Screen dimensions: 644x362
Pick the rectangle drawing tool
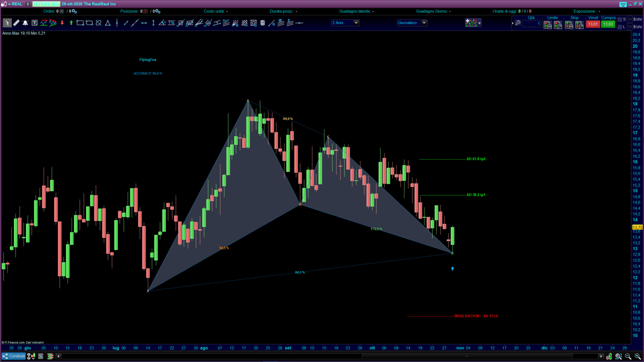[x=80, y=23]
